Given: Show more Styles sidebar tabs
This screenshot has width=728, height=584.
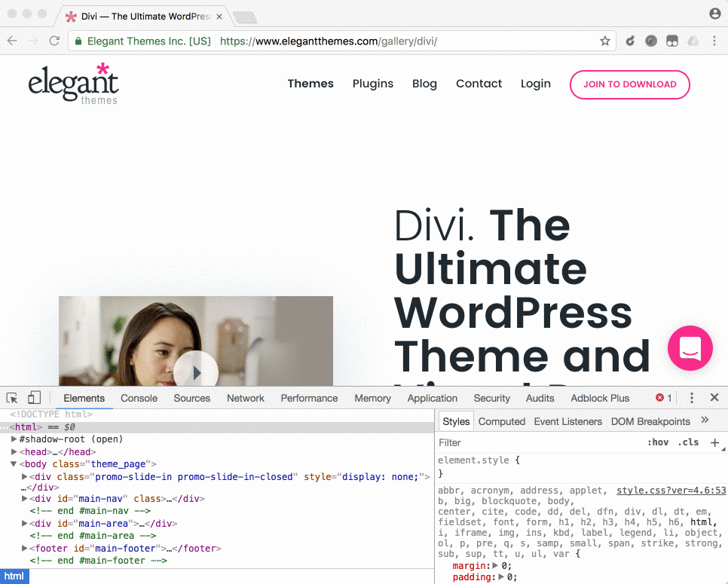Looking at the screenshot, I should tap(705, 420).
